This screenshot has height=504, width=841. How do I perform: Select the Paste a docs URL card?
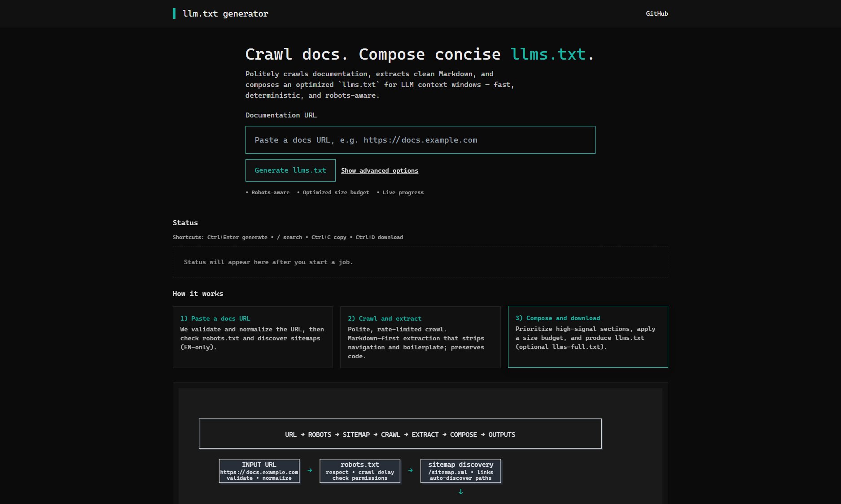click(253, 337)
